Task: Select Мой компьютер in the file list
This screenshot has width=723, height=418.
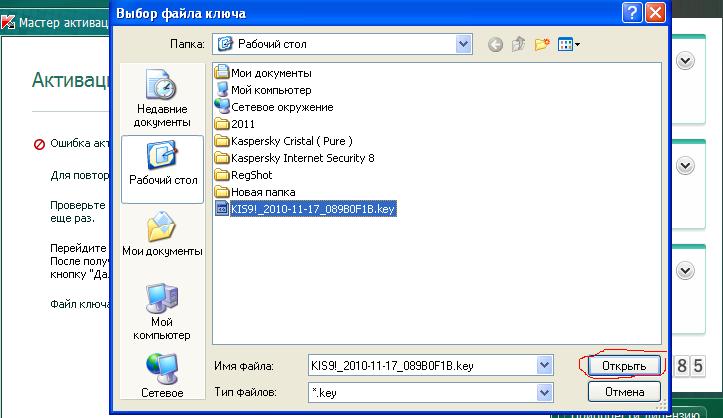Action: [x=263, y=90]
